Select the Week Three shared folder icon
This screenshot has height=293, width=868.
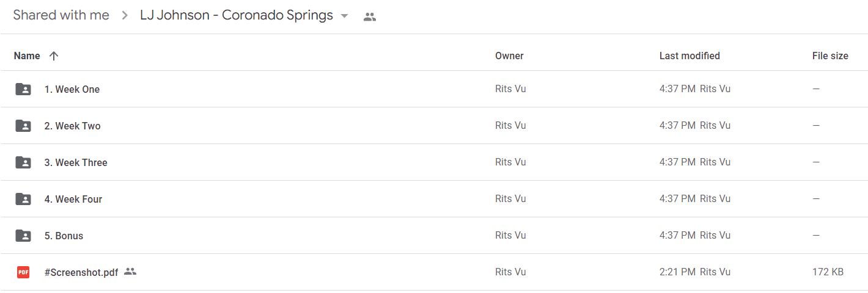click(23, 162)
